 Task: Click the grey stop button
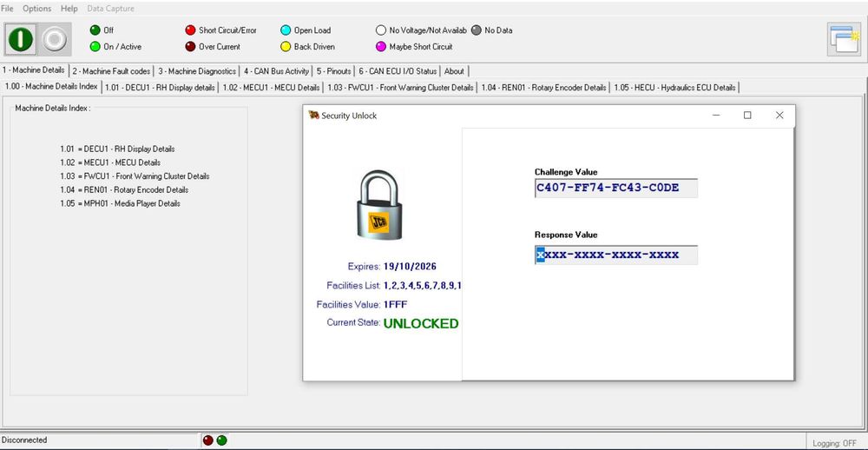pyautogui.click(x=54, y=39)
